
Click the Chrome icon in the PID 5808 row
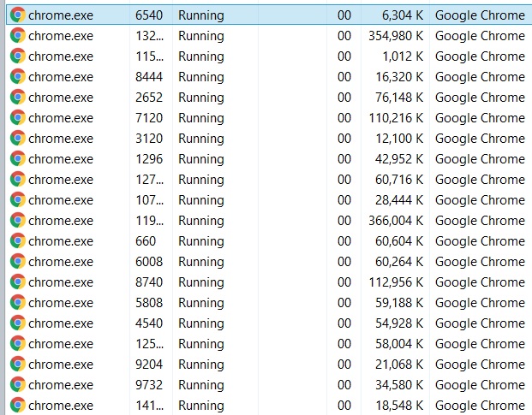[x=18, y=303]
